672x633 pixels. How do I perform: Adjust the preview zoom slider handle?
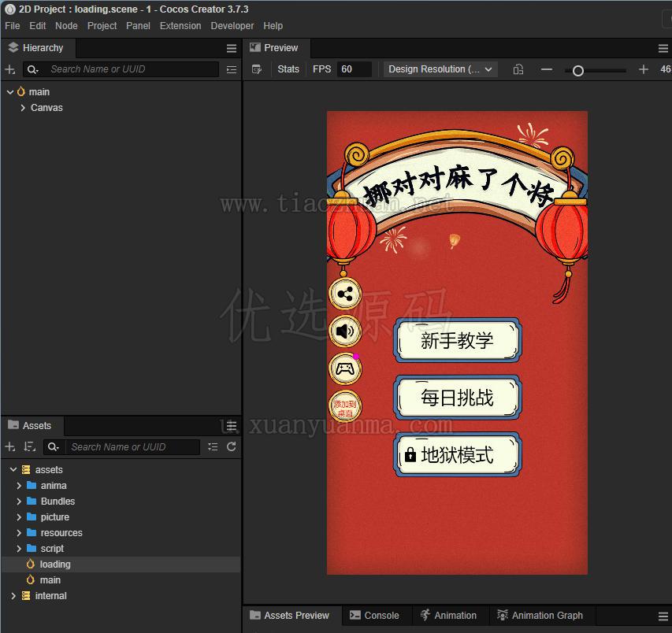(577, 71)
